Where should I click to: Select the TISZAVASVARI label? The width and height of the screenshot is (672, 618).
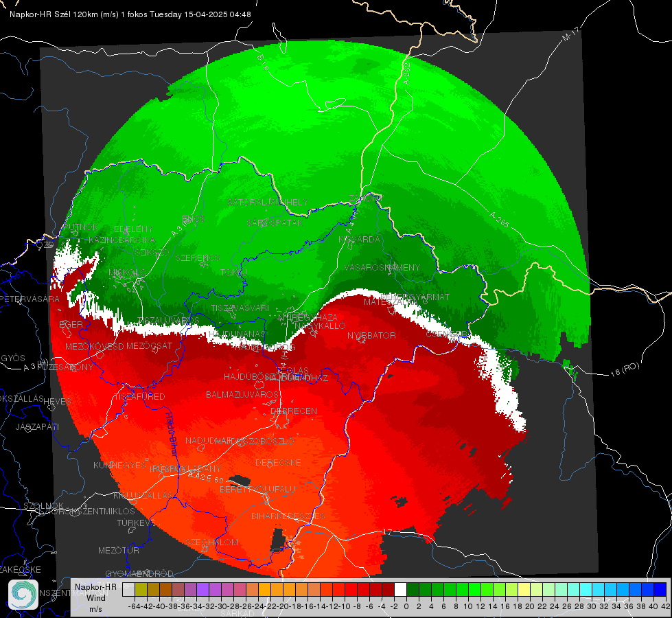pyautogui.click(x=240, y=308)
